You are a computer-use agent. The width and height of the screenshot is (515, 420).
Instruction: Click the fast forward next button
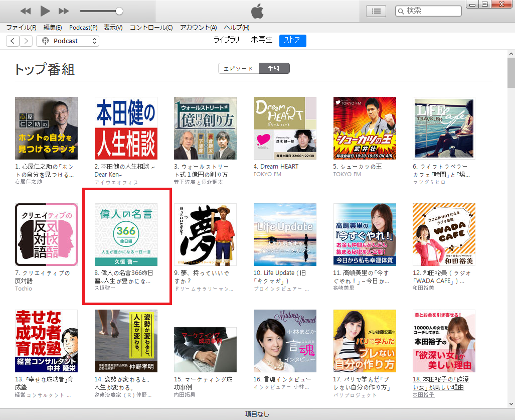click(64, 11)
